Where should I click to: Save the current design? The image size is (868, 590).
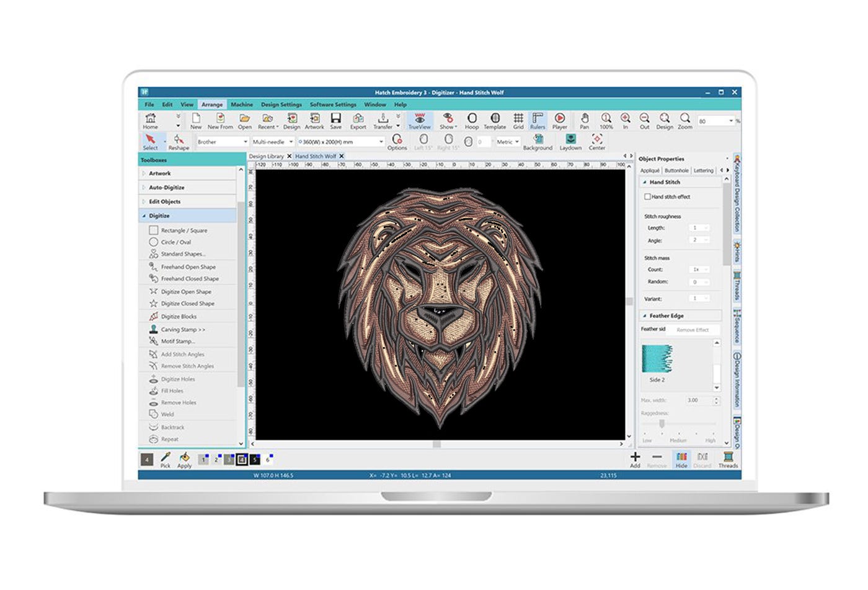(335, 120)
